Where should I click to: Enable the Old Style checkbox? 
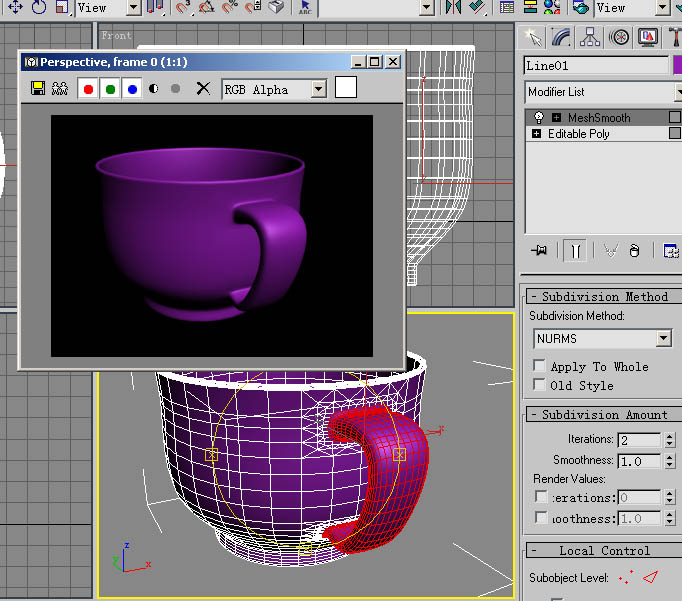pos(539,385)
